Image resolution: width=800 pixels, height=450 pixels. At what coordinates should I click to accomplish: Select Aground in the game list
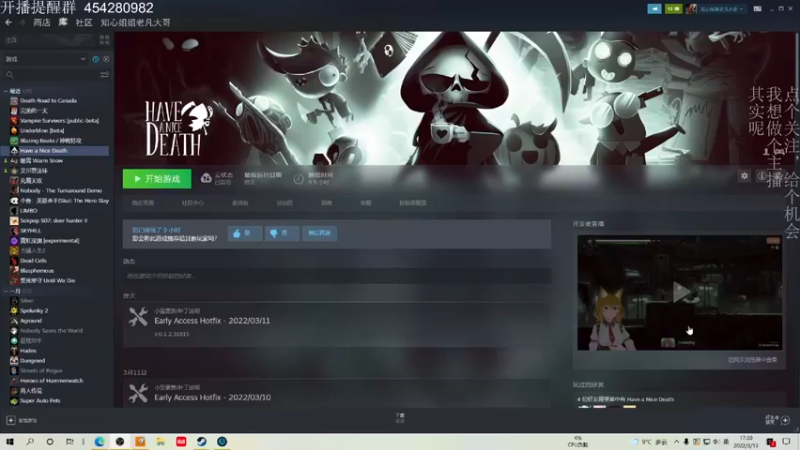[31, 321]
